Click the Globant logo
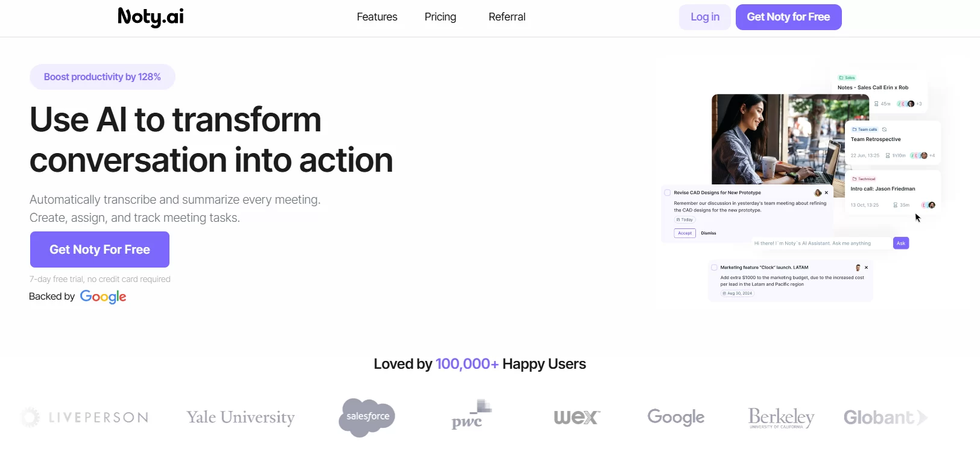 tap(885, 417)
